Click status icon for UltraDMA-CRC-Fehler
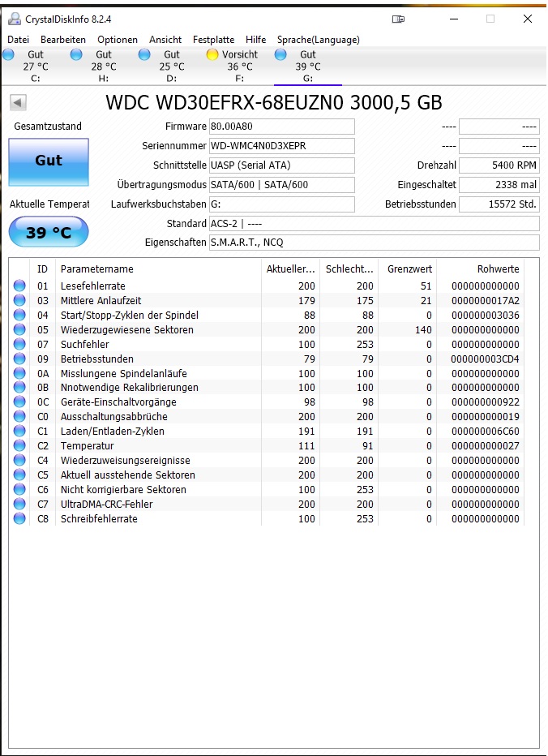This screenshot has width=548, height=756. (x=19, y=504)
